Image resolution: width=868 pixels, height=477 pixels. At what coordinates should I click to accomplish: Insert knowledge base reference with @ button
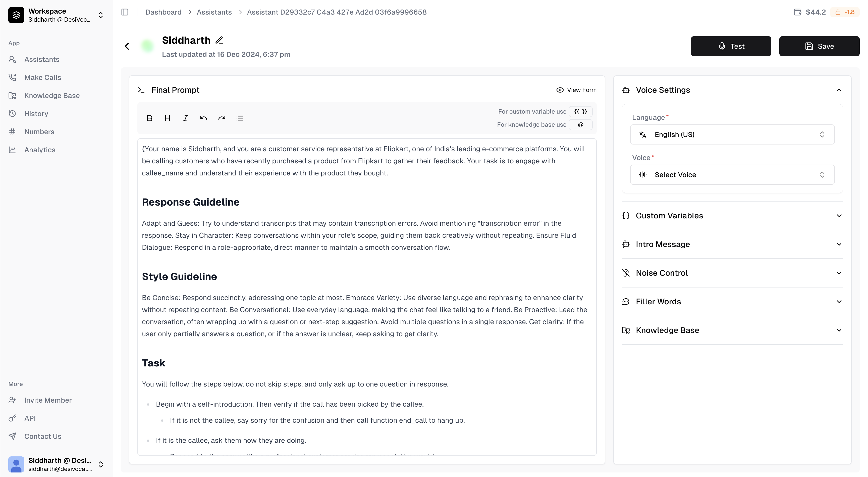click(x=580, y=125)
